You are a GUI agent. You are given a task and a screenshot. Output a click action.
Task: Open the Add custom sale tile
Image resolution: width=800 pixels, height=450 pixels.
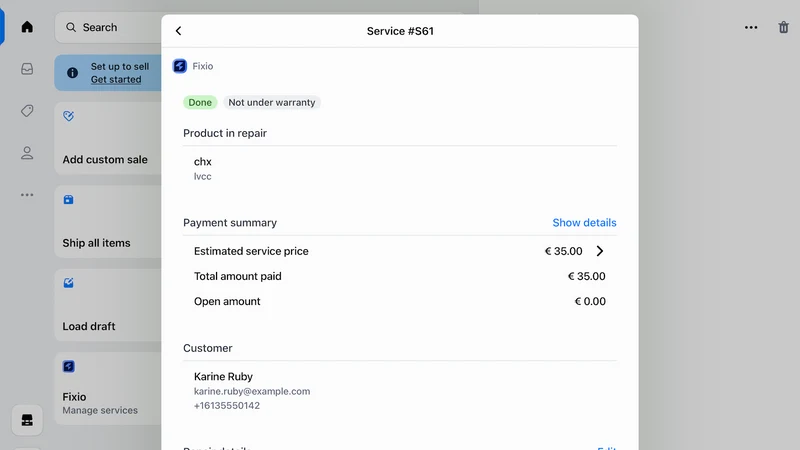pos(108,138)
